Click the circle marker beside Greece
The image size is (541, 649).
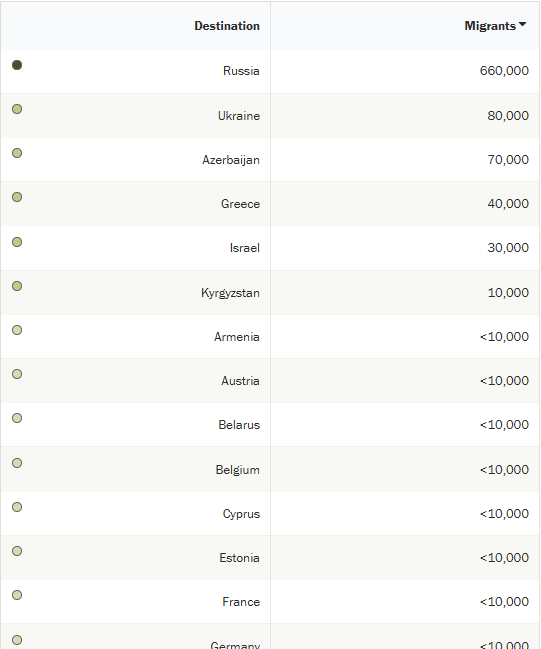point(17,197)
